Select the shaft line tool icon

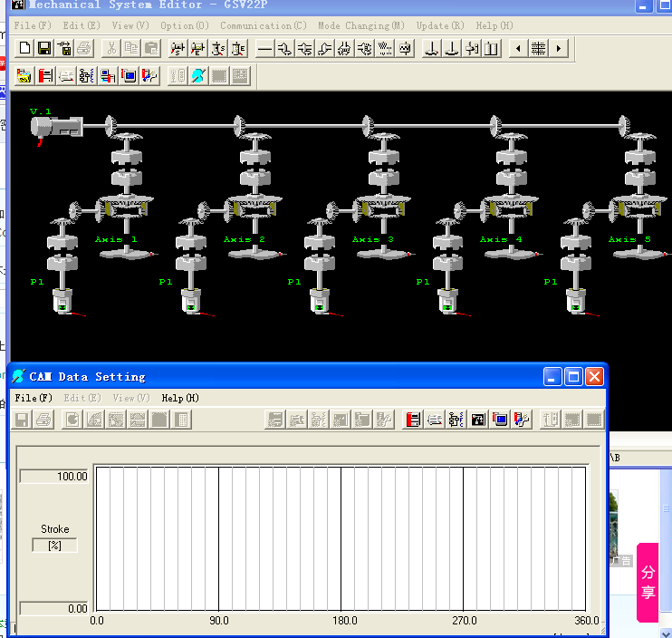tap(264, 48)
